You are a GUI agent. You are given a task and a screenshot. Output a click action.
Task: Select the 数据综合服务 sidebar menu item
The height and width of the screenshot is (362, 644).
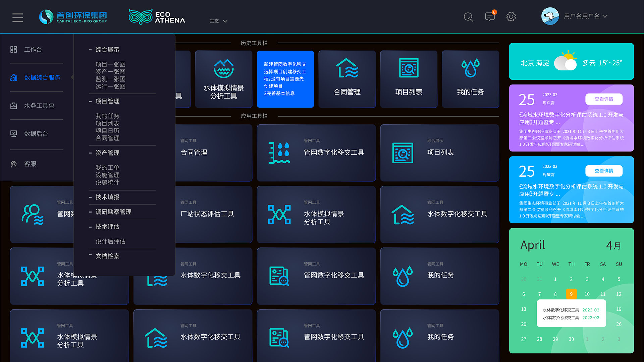click(x=42, y=78)
